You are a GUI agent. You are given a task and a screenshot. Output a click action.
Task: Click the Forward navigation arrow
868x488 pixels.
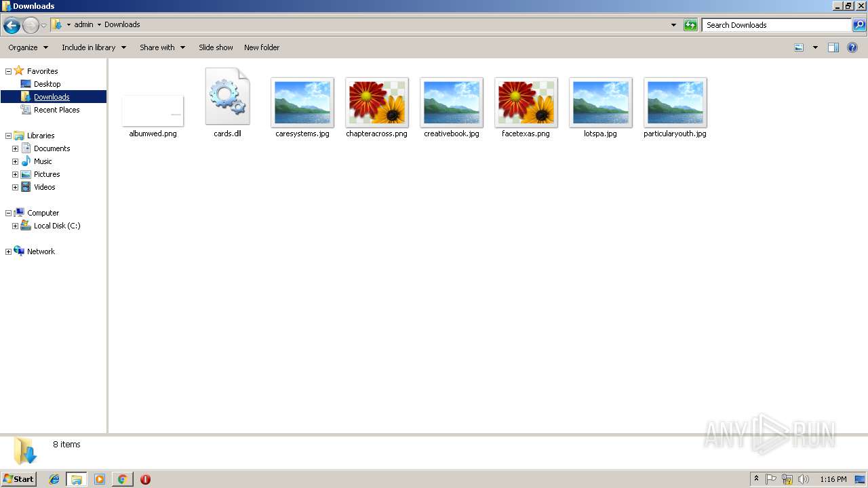tap(31, 26)
